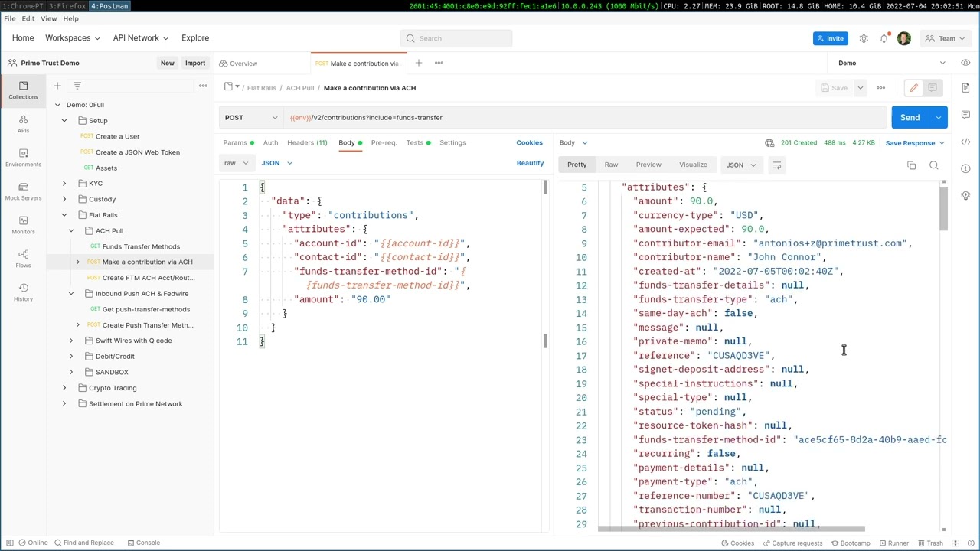Open the Environments sidebar panel
The width and height of the screenshot is (980, 551).
[x=23, y=158]
